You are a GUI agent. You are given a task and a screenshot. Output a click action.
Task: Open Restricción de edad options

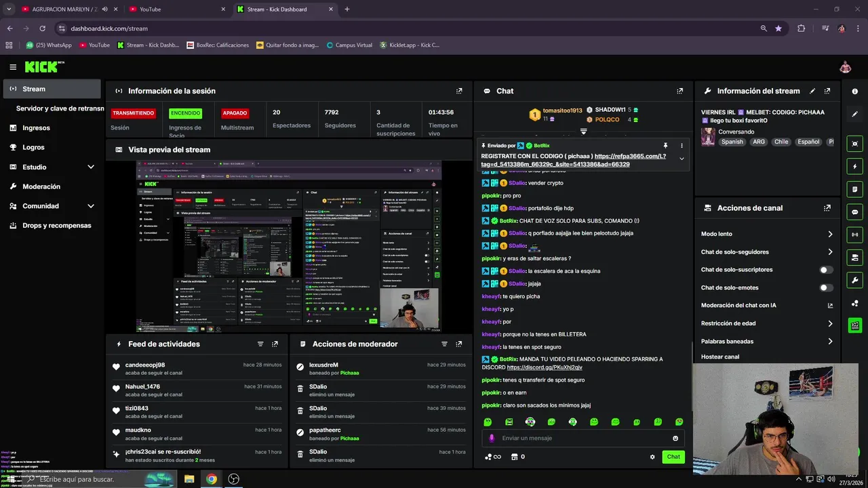point(767,323)
